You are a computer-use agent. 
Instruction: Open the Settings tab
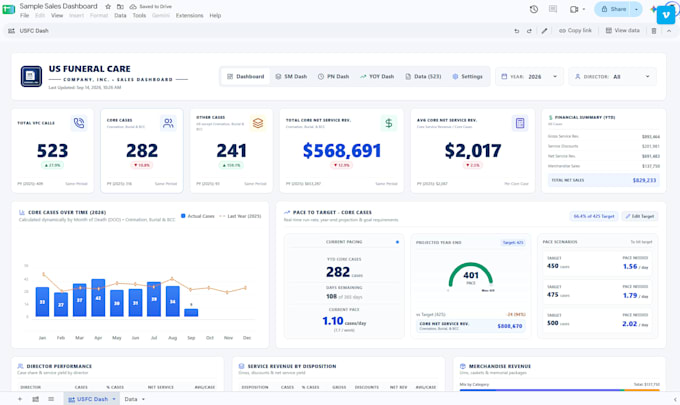(468, 76)
